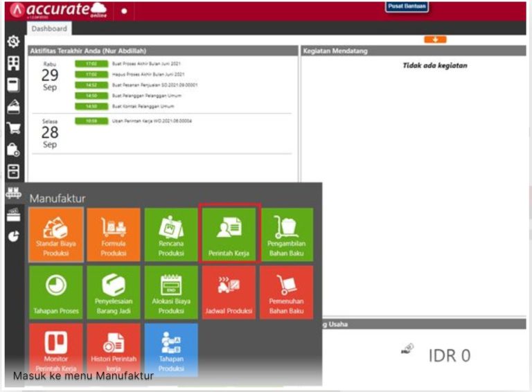
Task: Open the Tahapan Proses tile
Action: (x=56, y=292)
